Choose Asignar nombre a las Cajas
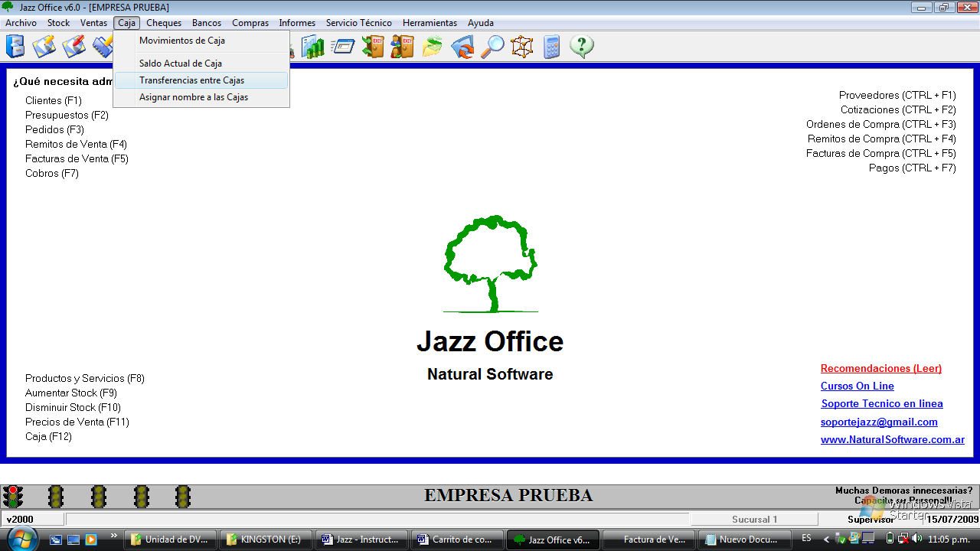This screenshot has height=551, width=980. click(201, 97)
